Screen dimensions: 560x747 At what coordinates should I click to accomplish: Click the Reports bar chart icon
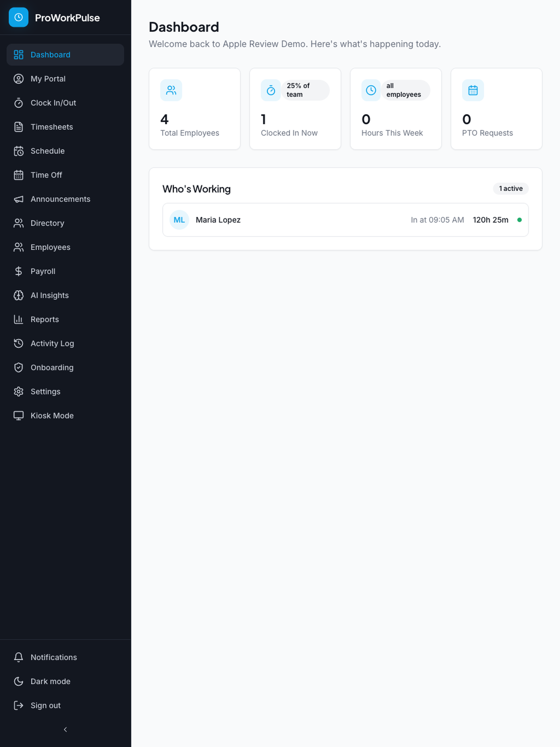point(19,319)
